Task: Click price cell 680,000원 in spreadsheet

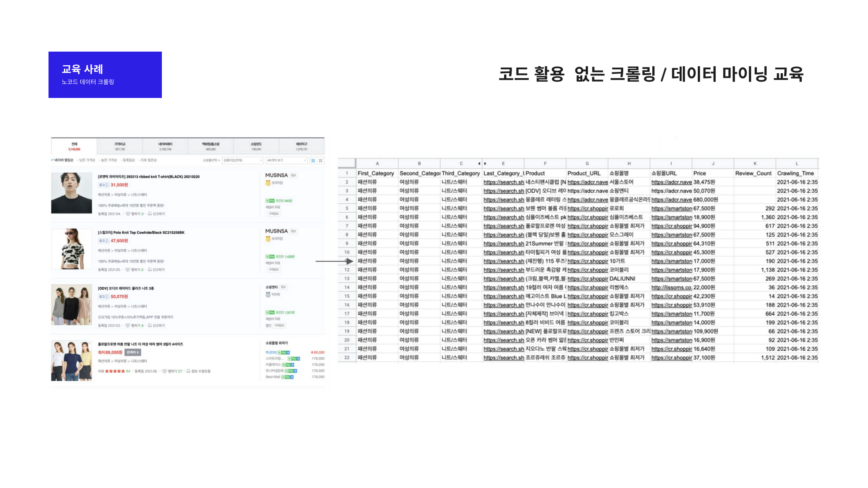Action: [x=713, y=199]
